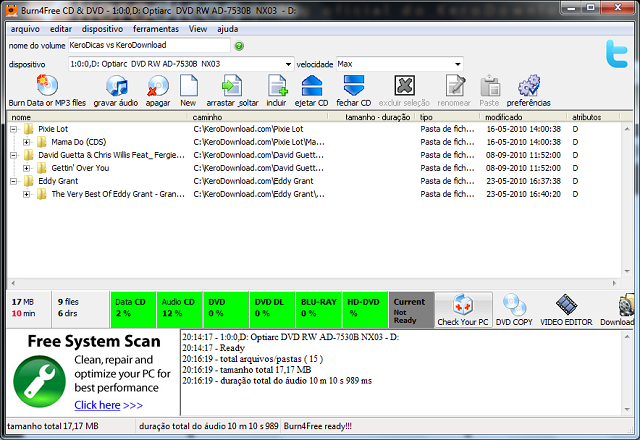Collapse the Pixie Lot folder
Image resolution: width=640 pixels, height=440 pixels.
coord(13,129)
